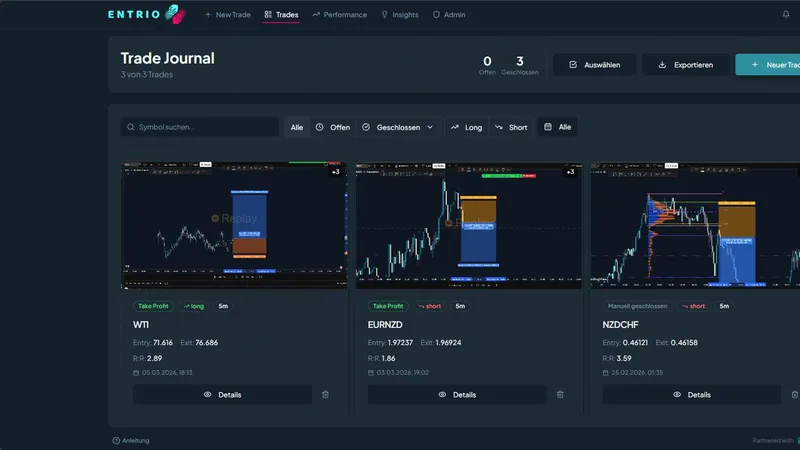Click NZDCHF date 25.02.2026, 01:35
This screenshot has width=800, height=450.
click(637, 372)
